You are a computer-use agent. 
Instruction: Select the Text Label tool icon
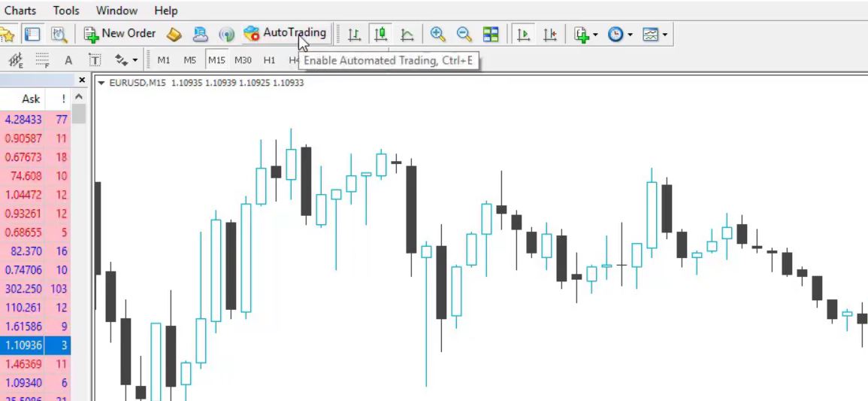[95, 60]
